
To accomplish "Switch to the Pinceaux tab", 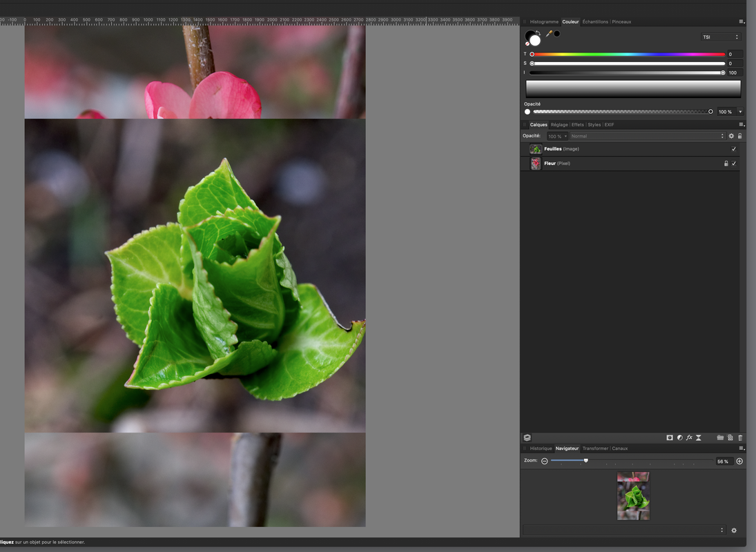I will tap(621, 21).
